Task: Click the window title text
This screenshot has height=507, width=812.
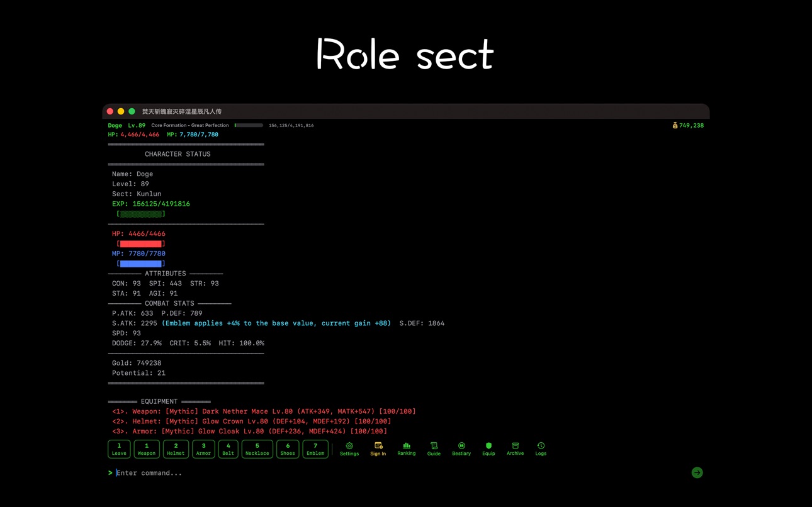Action: coord(182,111)
